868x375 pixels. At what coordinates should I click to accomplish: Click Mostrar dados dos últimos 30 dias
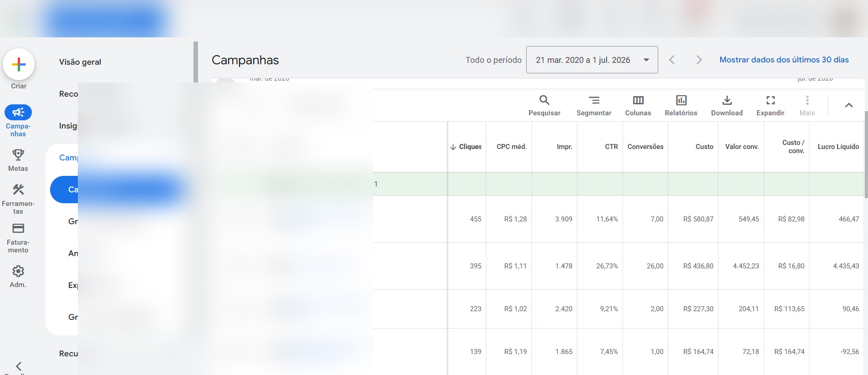tap(784, 60)
